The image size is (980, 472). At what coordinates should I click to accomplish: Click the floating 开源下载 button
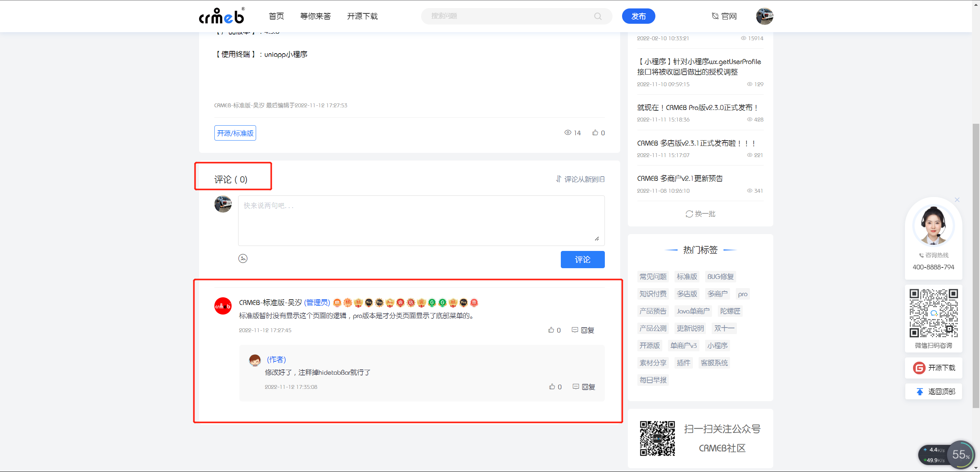(934, 368)
